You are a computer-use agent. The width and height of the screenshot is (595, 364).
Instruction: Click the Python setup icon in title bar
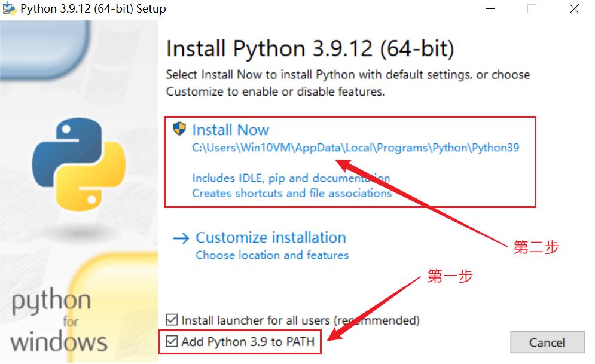(9, 9)
